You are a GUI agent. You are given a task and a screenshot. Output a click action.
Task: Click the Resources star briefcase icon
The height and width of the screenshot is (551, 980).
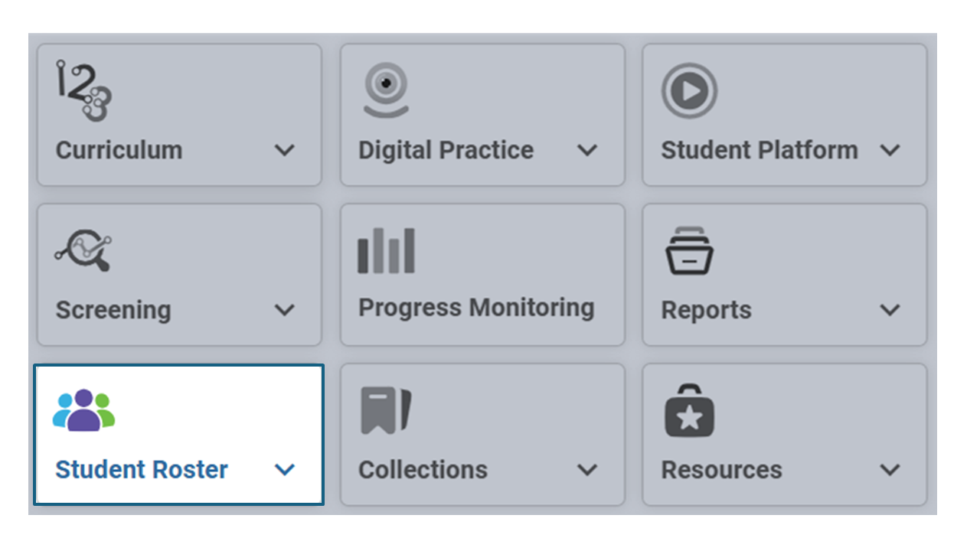[x=689, y=411]
